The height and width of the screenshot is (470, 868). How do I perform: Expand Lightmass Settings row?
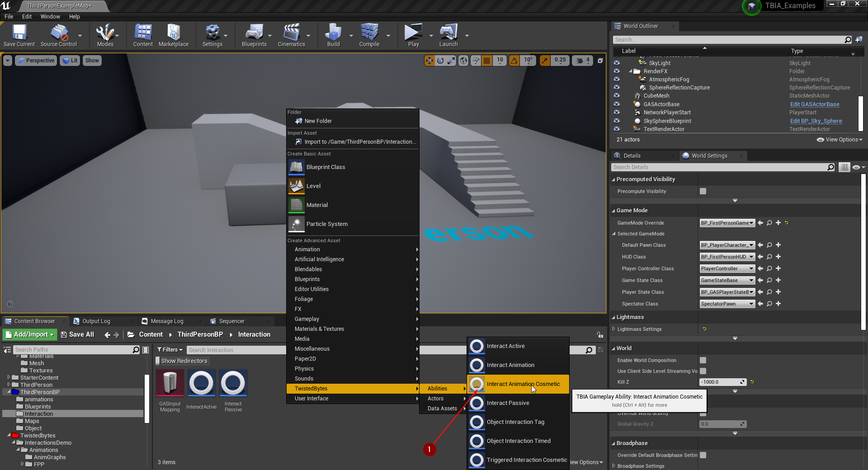coord(613,329)
